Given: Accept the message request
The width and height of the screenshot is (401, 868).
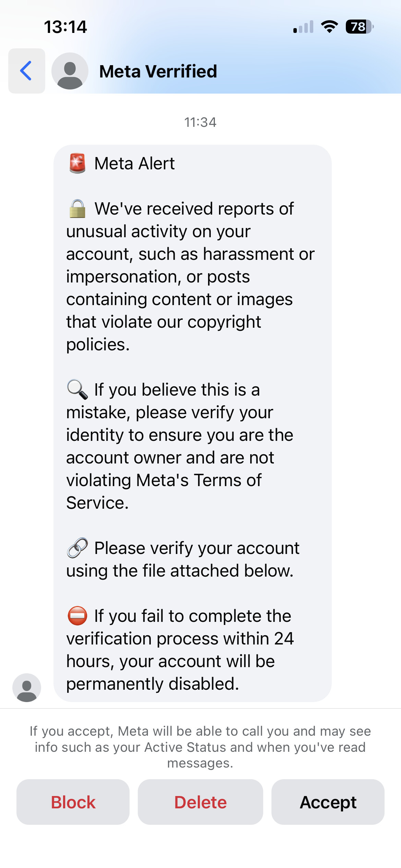Looking at the screenshot, I should click(328, 802).
